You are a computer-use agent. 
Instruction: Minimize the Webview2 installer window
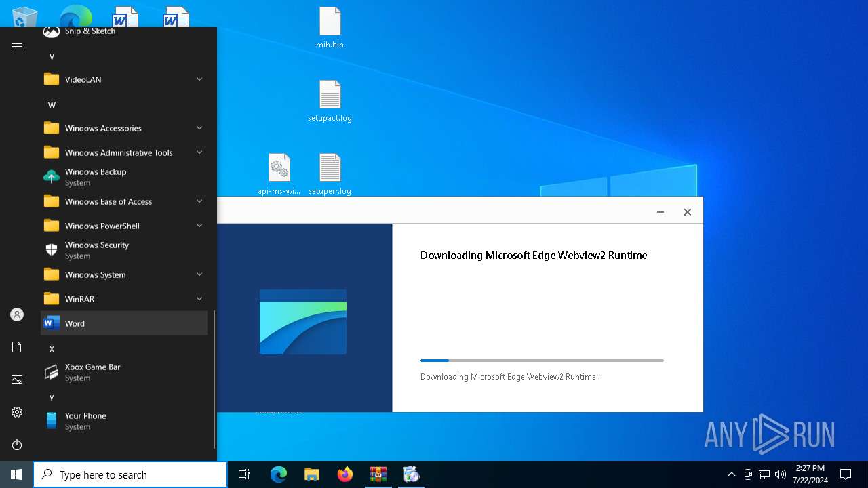pos(660,212)
